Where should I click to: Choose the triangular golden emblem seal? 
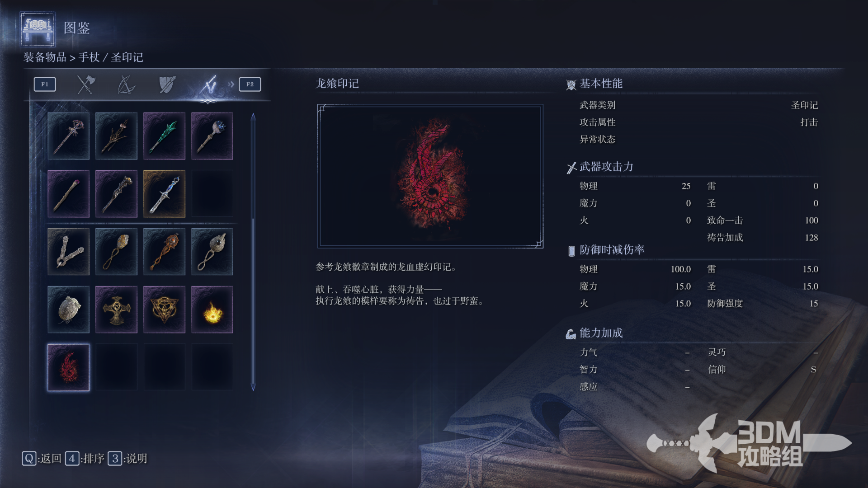[164, 310]
